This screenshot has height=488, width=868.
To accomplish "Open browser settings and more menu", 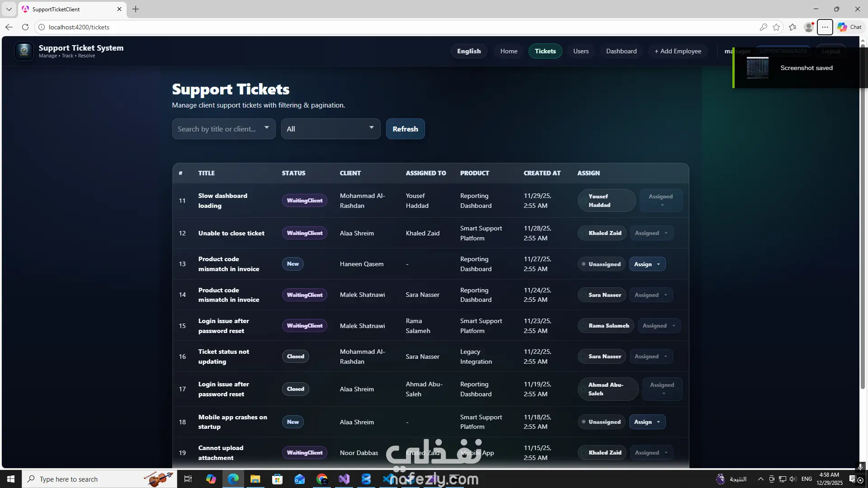I will tap(825, 27).
